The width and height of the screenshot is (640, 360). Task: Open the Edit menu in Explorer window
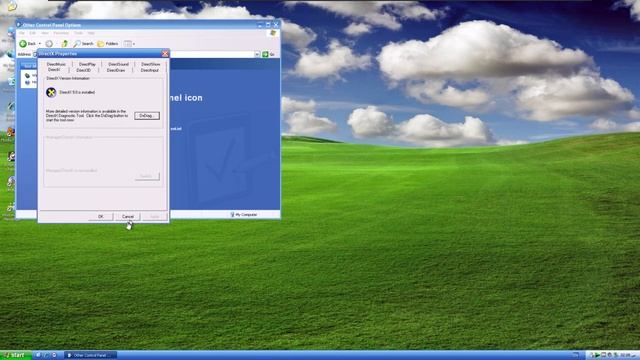point(33,33)
